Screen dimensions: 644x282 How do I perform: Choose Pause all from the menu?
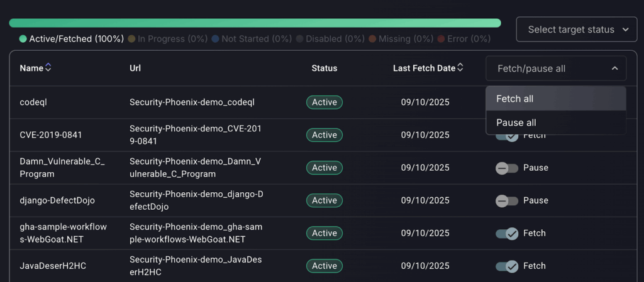516,122
